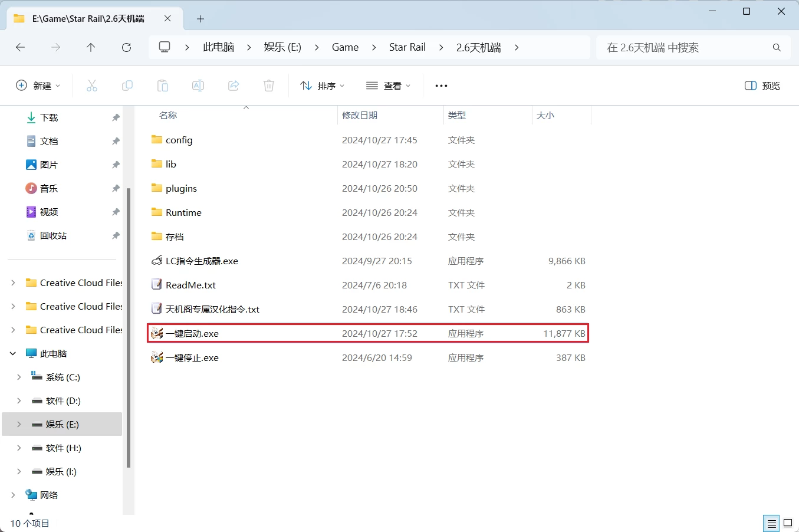This screenshot has height=532, width=799.
Task: Refresh the current folder view
Action: click(126, 47)
